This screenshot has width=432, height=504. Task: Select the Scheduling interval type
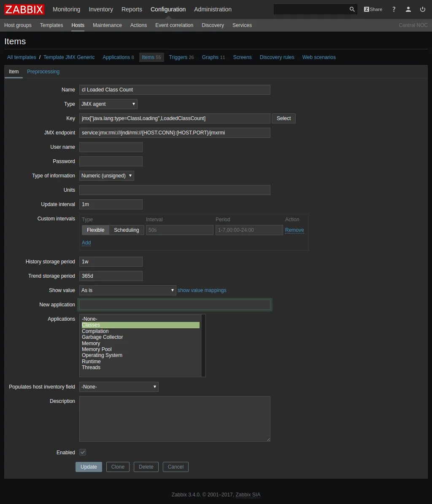click(x=127, y=230)
